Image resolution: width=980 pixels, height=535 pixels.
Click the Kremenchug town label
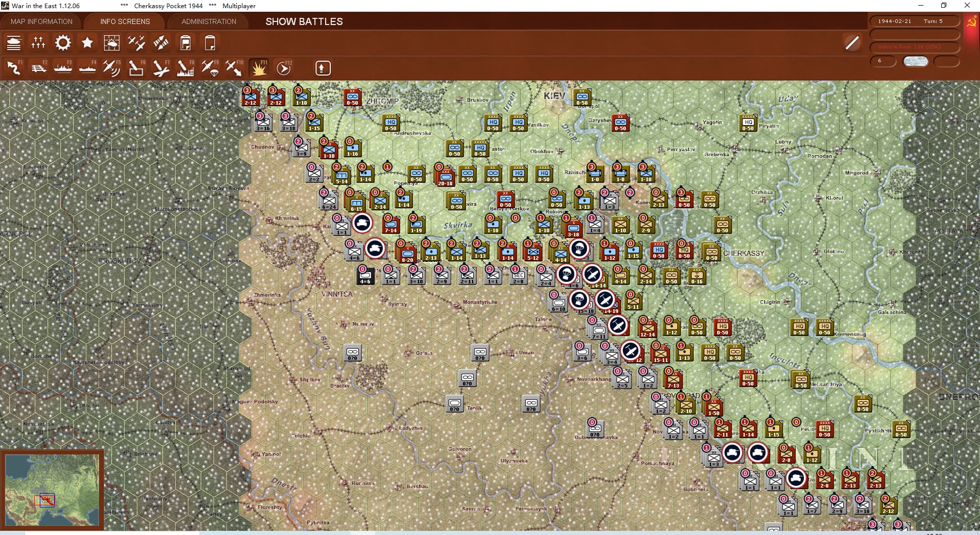[x=850, y=334]
